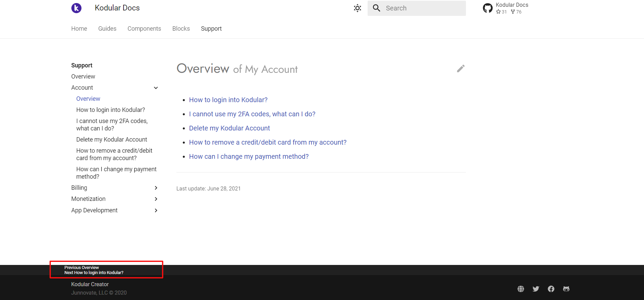Select Account in the sidebar
The image size is (644, 300).
tap(82, 88)
